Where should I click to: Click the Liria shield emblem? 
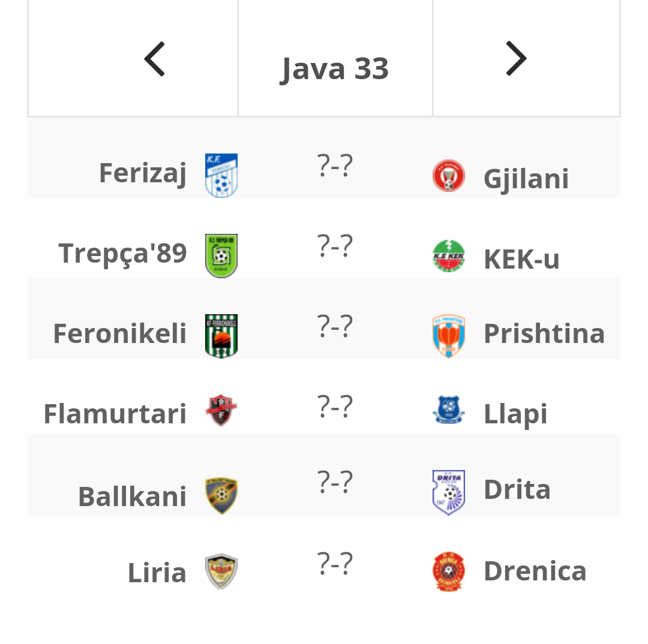click(x=221, y=571)
